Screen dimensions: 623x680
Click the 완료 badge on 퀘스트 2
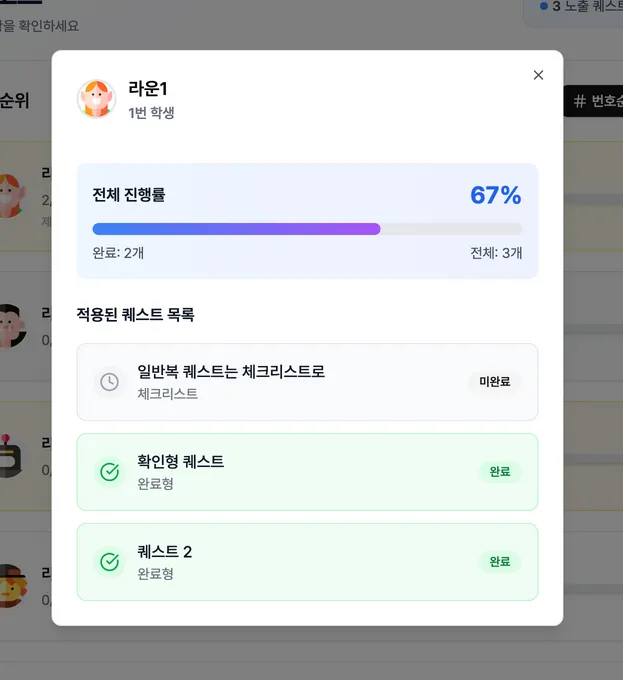pos(499,562)
